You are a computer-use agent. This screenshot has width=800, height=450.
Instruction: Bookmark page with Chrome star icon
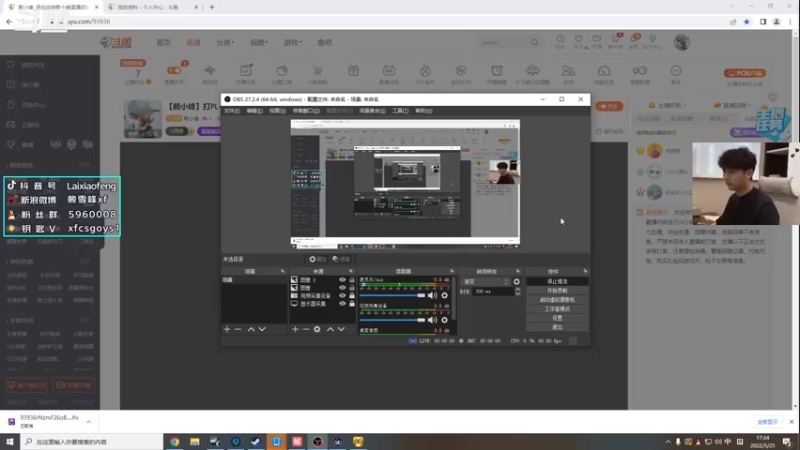(746, 22)
